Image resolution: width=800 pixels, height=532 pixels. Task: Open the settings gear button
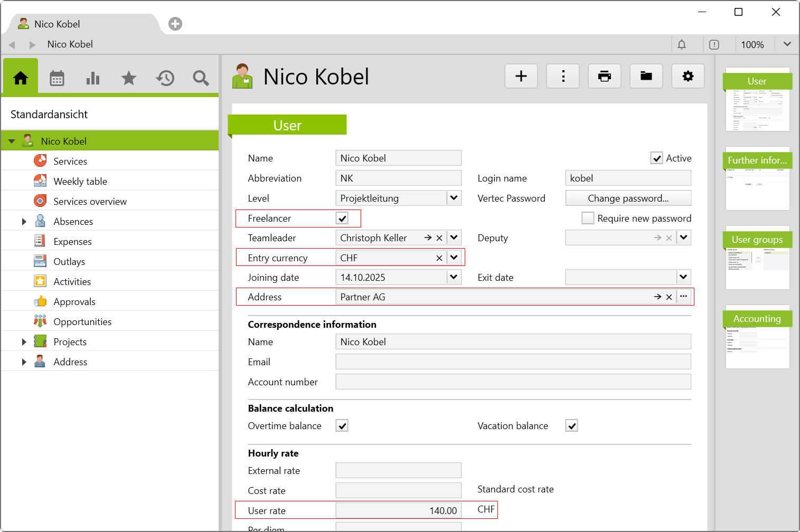tap(688, 77)
